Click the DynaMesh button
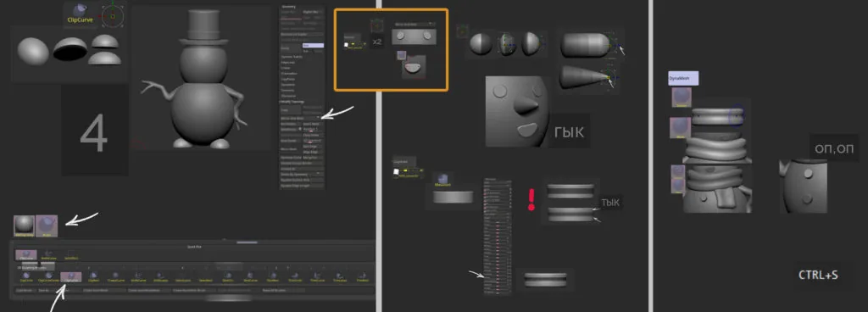Viewport: 868px width, 312px height. click(683, 78)
